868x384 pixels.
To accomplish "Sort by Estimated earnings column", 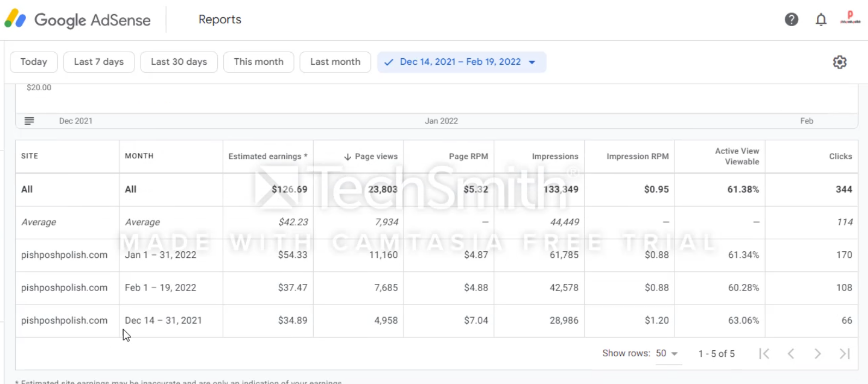I will click(x=268, y=157).
